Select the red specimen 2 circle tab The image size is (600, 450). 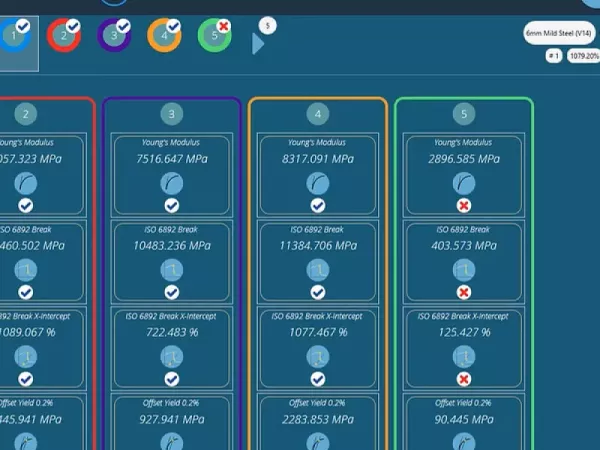click(64, 37)
